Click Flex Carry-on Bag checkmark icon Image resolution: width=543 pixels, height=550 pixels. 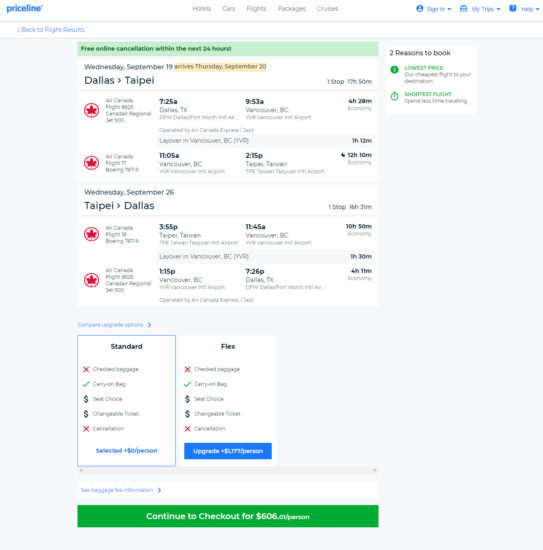(187, 384)
